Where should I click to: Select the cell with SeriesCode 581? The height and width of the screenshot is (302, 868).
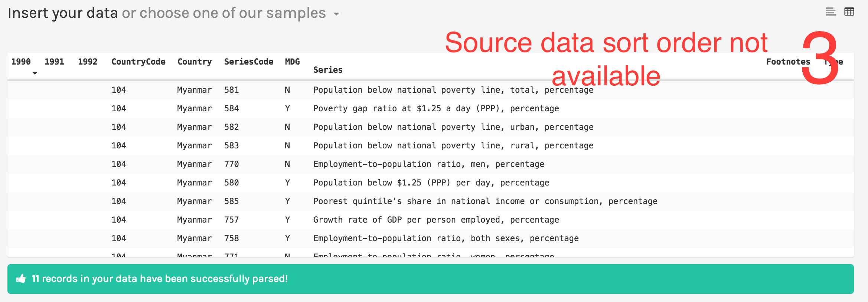coord(231,90)
